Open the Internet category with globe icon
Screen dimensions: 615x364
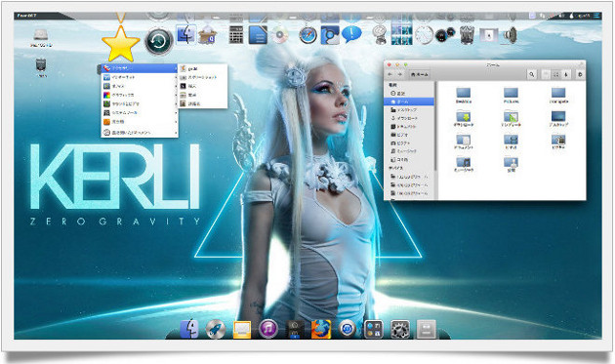[x=140, y=77]
